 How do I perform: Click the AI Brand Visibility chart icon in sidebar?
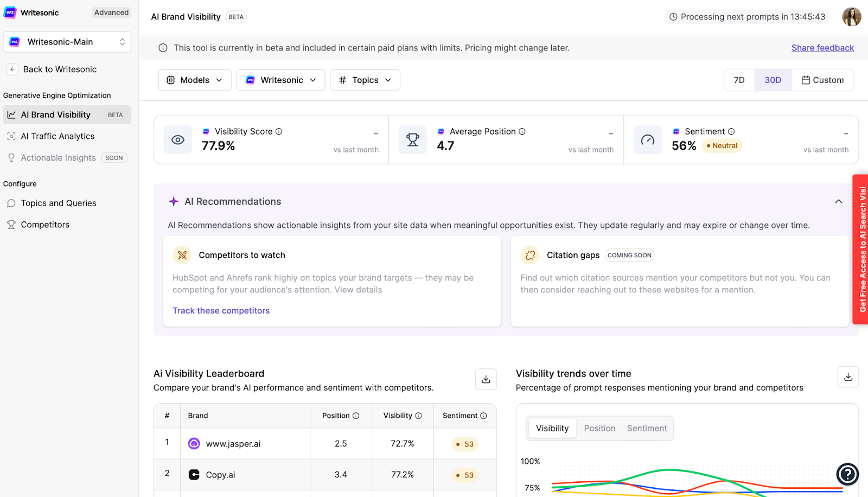pos(11,115)
